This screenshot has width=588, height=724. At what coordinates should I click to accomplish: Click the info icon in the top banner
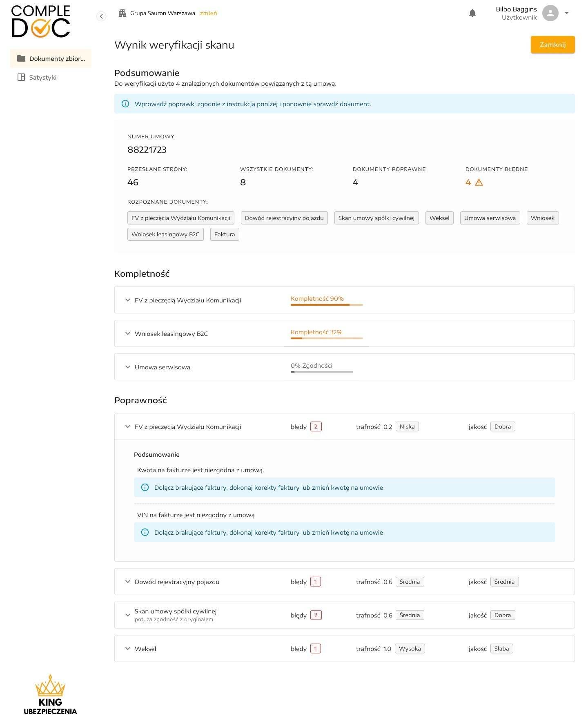[125, 104]
